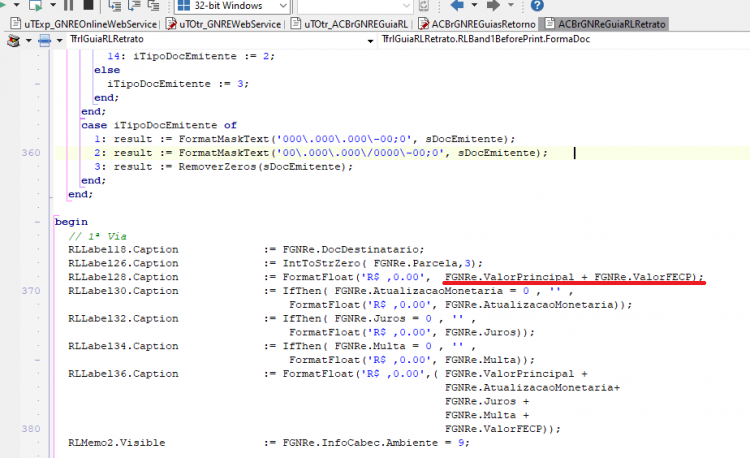Click the toolbox icon left of class selector
Screen dimensions: 750x458
pyautogui.click(x=14, y=41)
